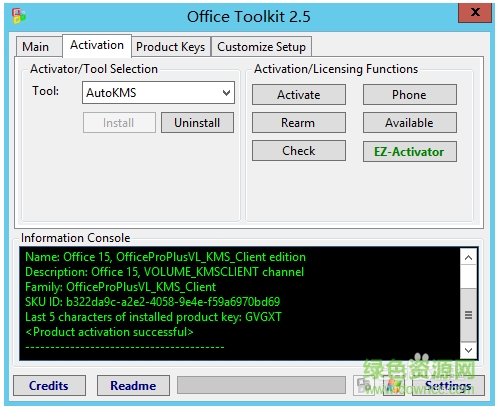The image size is (498, 408).
Task: Click the disabled Install button
Action: tap(119, 123)
